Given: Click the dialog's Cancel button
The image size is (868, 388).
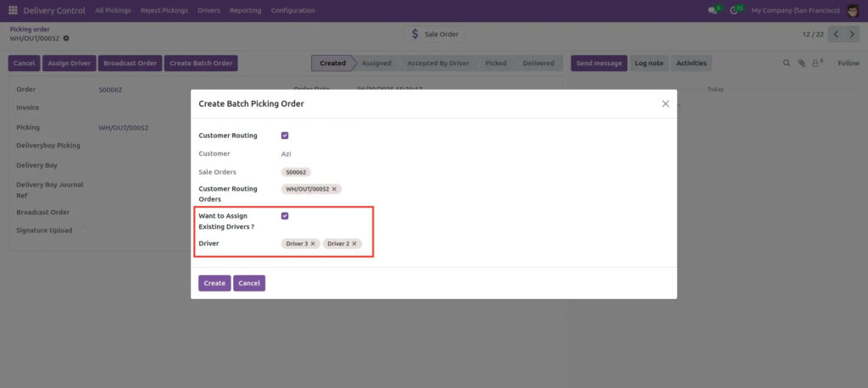Looking at the screenshot, I should pos(249,283).
